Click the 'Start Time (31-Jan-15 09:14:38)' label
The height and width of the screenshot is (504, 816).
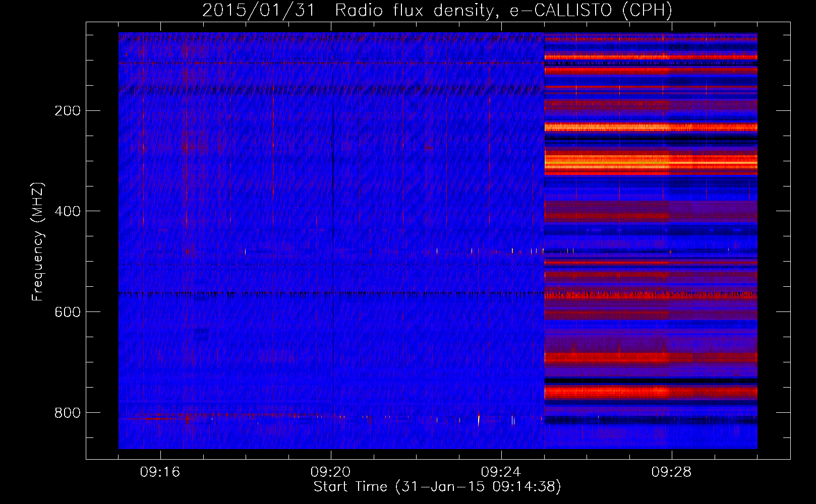437,487
